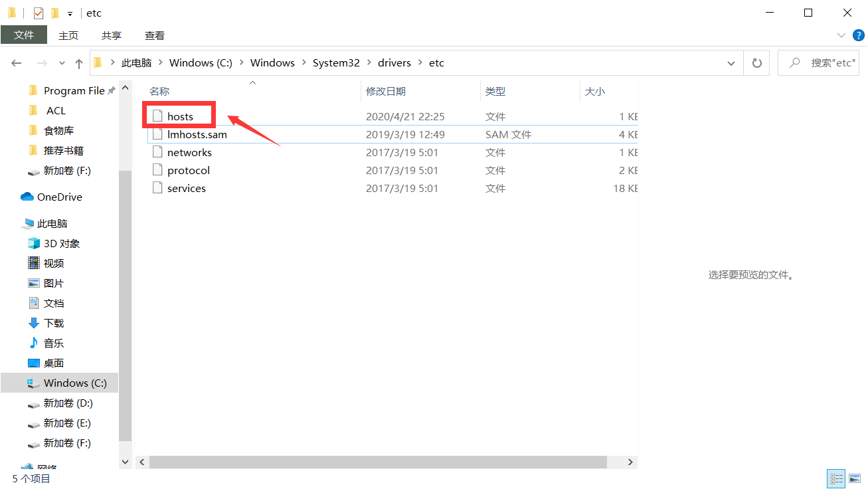This screenshot has height=489, width=868.
Task: Open 视频 in navigation pane
Action: click(x=53, y=263)
